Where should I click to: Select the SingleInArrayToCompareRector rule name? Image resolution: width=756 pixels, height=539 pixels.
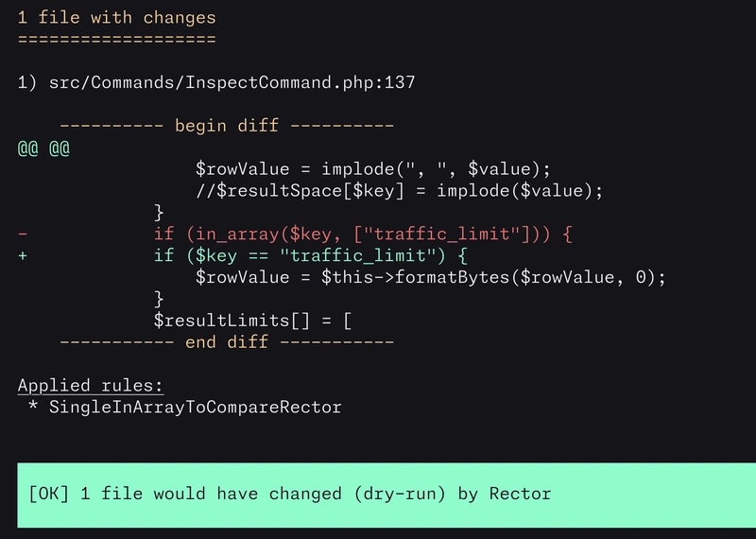coord(195,408)
